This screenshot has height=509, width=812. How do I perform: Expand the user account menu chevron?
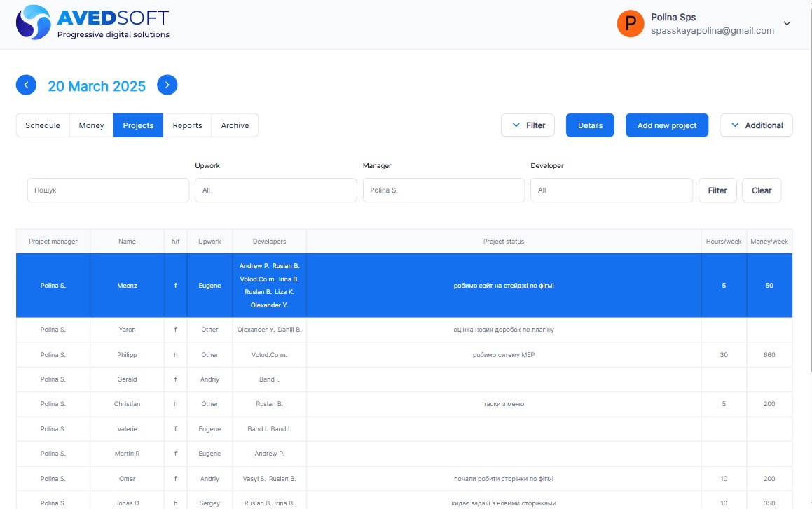click(x=787, y=23)
